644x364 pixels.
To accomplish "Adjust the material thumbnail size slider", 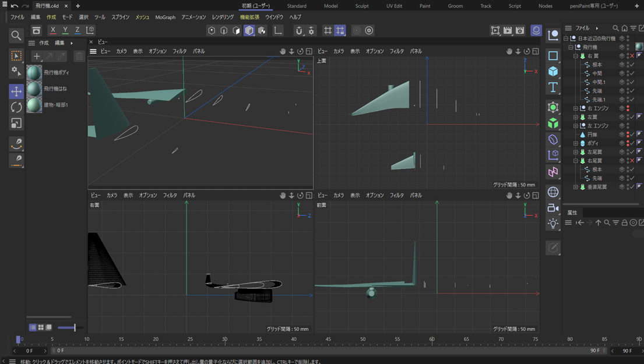I will [74, 328].
